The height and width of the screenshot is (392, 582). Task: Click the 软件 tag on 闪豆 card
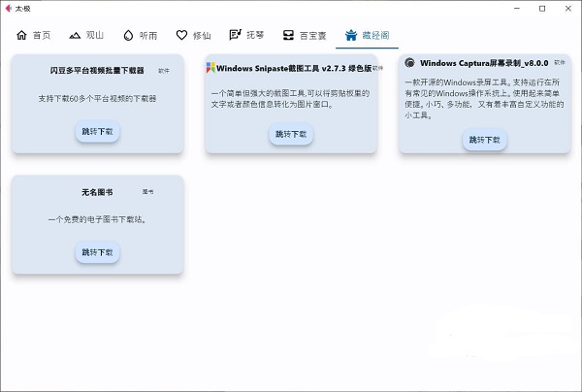point(164,71)
